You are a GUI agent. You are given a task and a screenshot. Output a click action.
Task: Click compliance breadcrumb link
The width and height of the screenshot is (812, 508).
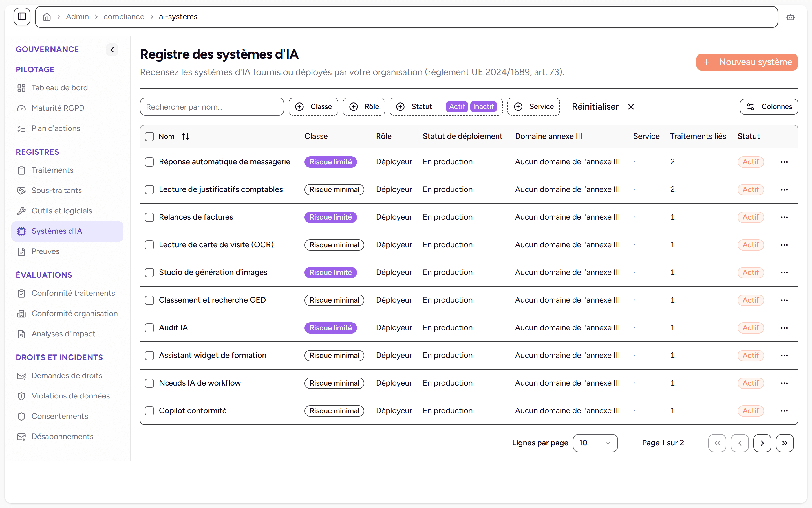pos(124,17)
